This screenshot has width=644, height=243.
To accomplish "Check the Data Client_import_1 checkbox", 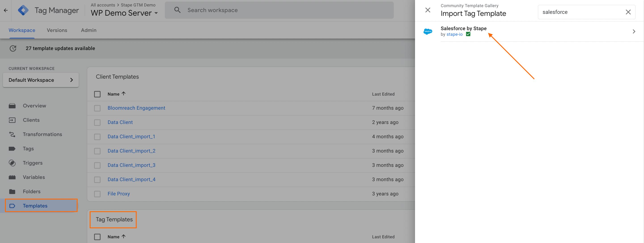I will [x=97, y=137].
